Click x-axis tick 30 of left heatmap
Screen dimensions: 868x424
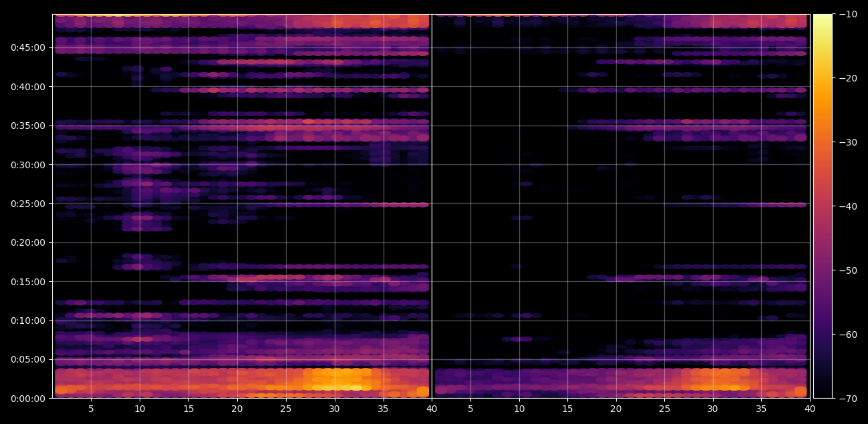[x=334, y=408]
